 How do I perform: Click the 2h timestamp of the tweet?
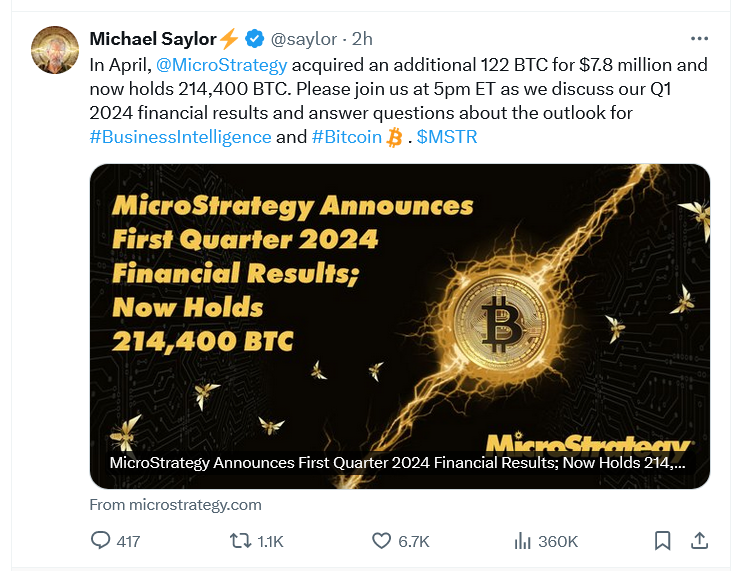click(x=362, y=39)
